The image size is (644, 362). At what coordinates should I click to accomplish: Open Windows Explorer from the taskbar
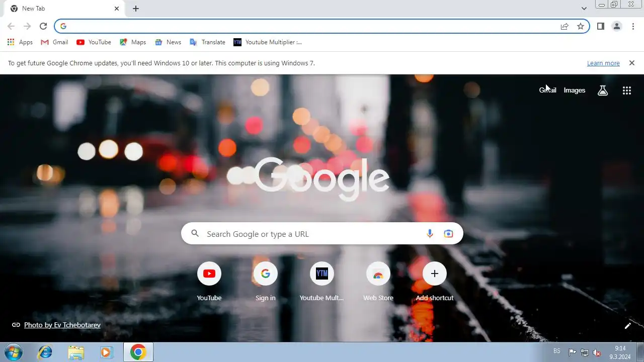(76, 352)
